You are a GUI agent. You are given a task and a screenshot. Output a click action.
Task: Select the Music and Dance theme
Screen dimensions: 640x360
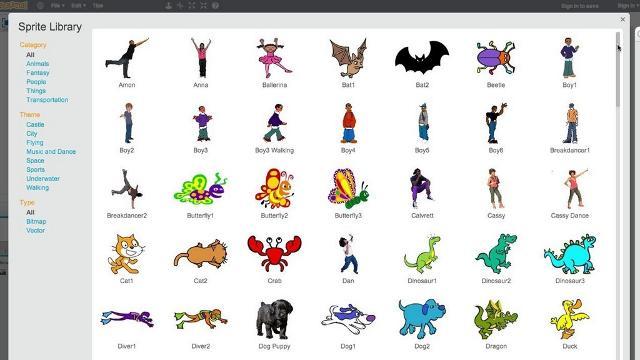click(51, 151)
